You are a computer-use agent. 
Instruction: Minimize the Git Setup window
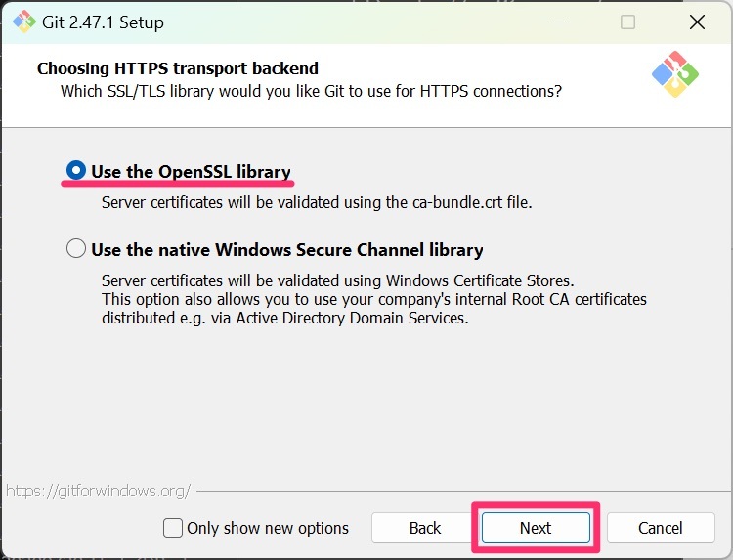[560, 22]
